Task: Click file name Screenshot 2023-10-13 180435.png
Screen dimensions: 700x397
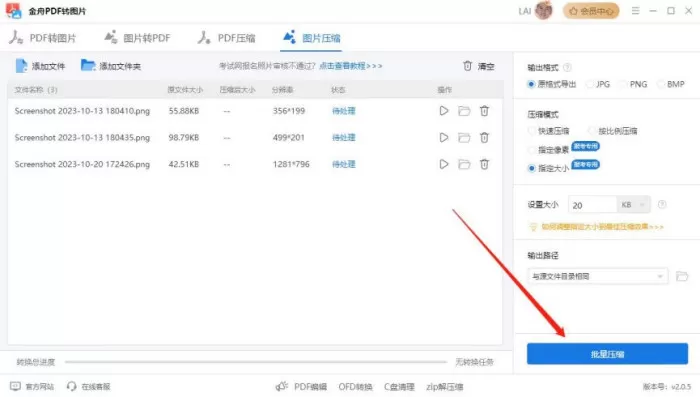Action: [82, 138]
